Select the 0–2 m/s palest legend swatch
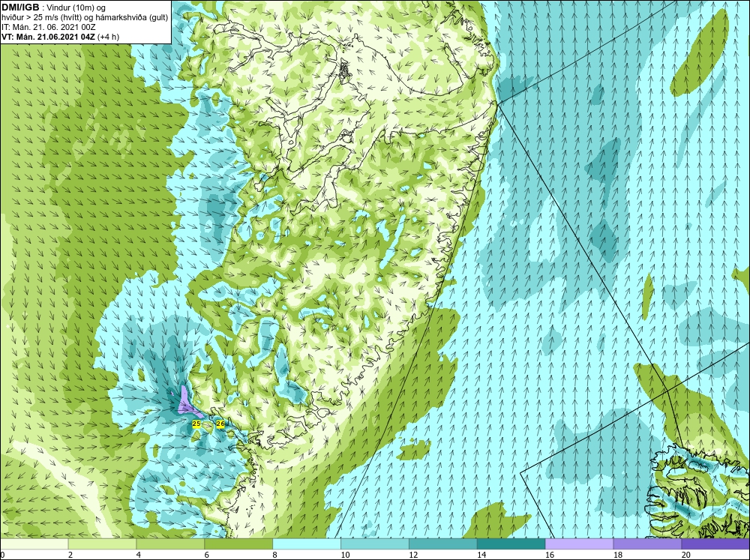This screenshot has width=750, height=560. click(34, 544)
